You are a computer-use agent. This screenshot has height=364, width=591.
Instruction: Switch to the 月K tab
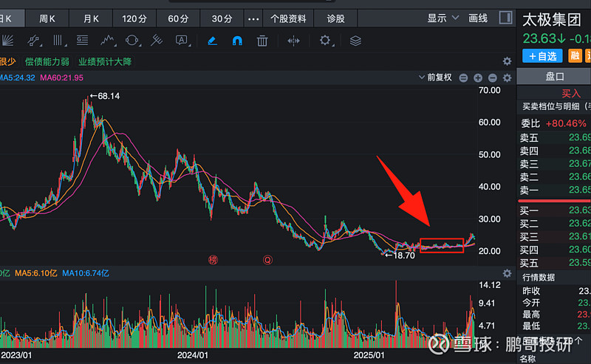91,18
